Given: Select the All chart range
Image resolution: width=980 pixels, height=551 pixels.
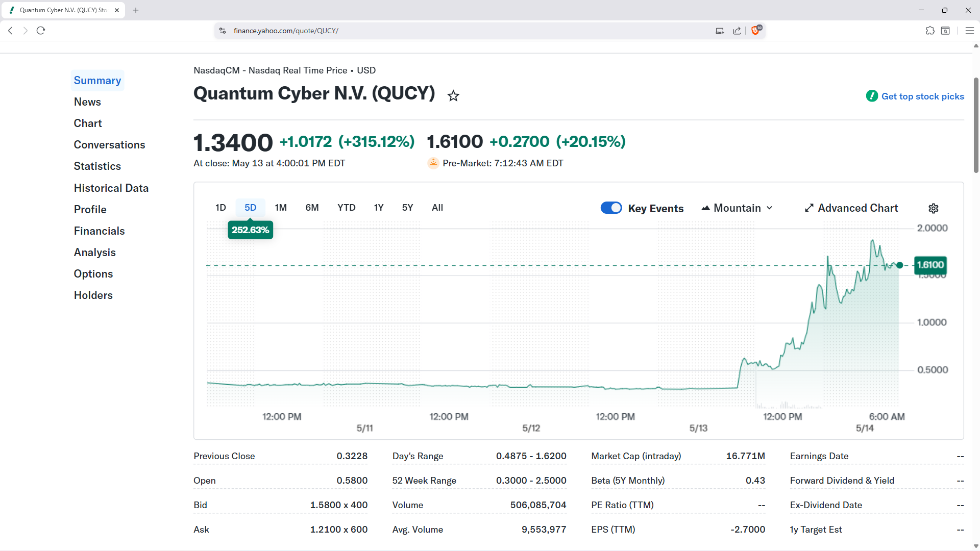Looking at the screenshot, I should pyautogui.click(x=437, y=208).
